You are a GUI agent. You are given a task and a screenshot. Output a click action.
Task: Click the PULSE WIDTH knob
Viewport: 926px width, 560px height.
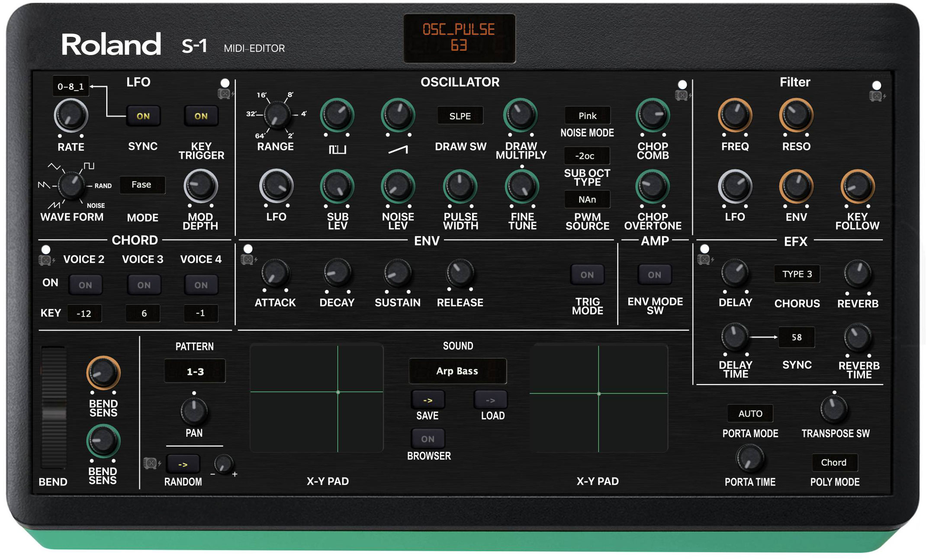[x=460, y=187]
